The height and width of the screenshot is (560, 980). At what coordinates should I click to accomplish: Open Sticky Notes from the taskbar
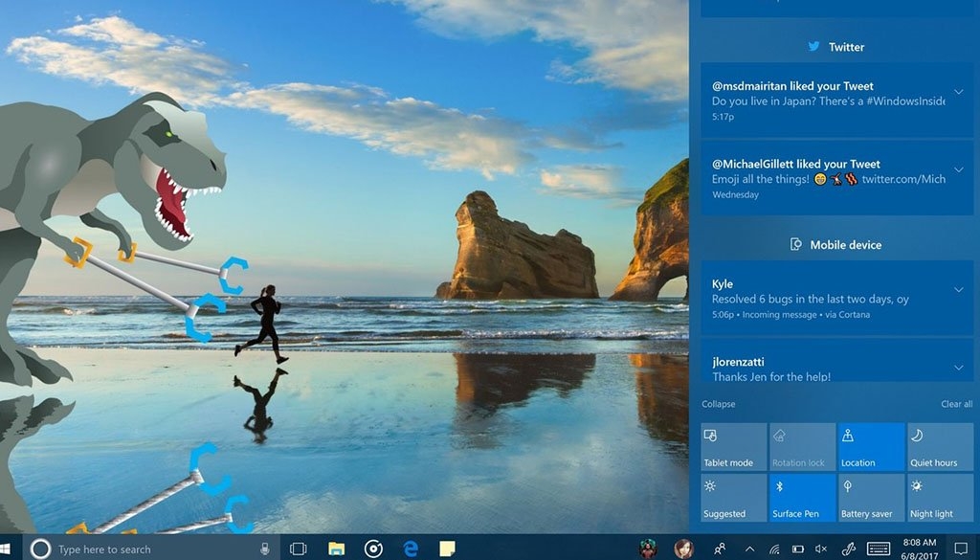(x=448, y=549)
